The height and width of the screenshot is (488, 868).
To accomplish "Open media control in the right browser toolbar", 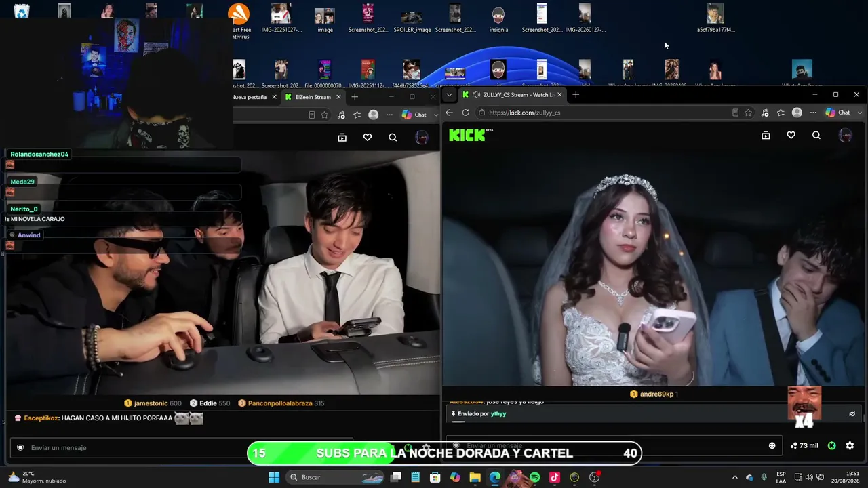I will [765, 113].
